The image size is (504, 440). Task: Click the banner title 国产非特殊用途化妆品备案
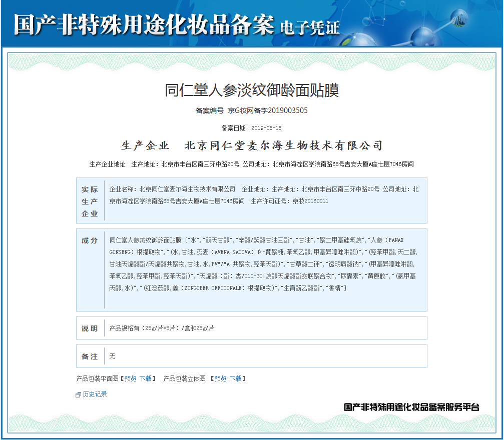tap(144, 24)
